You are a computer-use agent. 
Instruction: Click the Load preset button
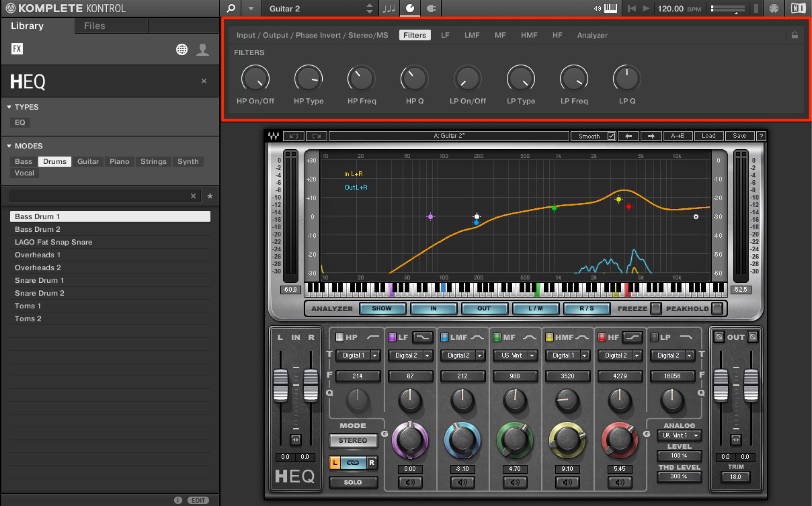708,136
